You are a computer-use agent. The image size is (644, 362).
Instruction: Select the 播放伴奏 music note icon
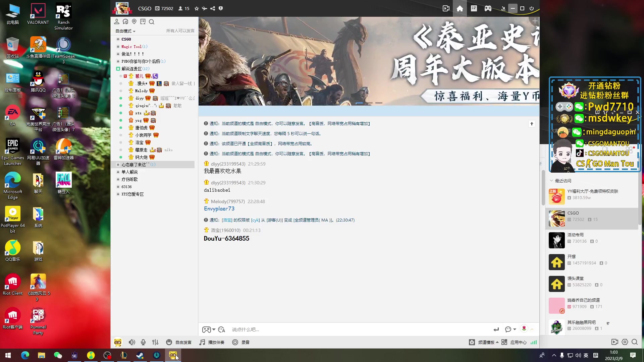click(x=202, y=342)
